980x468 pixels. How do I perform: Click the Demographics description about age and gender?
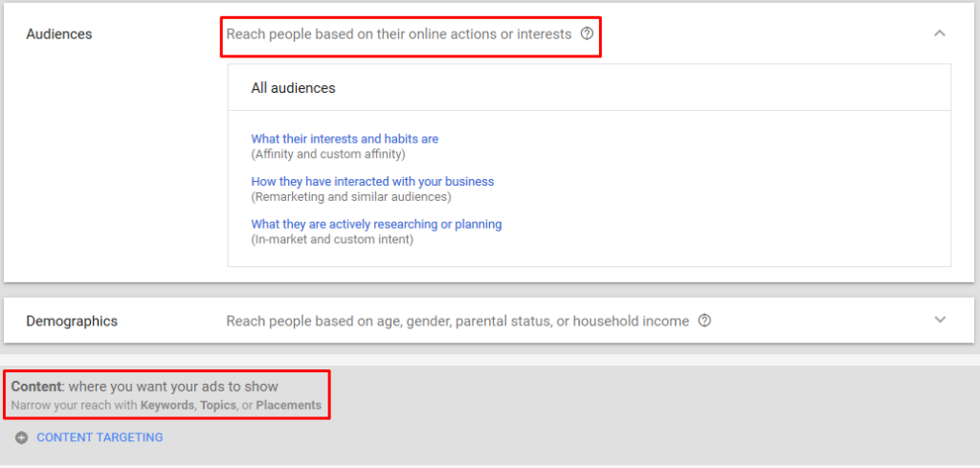click(x=457, y=322)
